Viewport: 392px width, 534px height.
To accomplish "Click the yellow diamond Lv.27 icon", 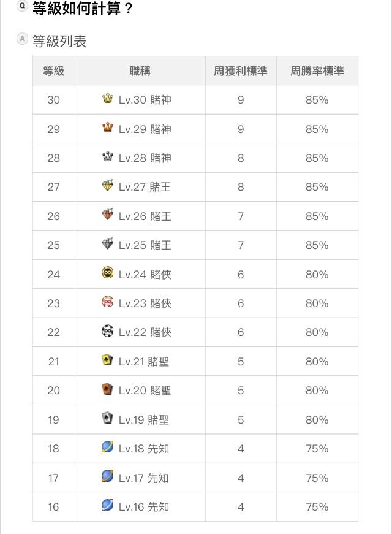I will 108,186.
